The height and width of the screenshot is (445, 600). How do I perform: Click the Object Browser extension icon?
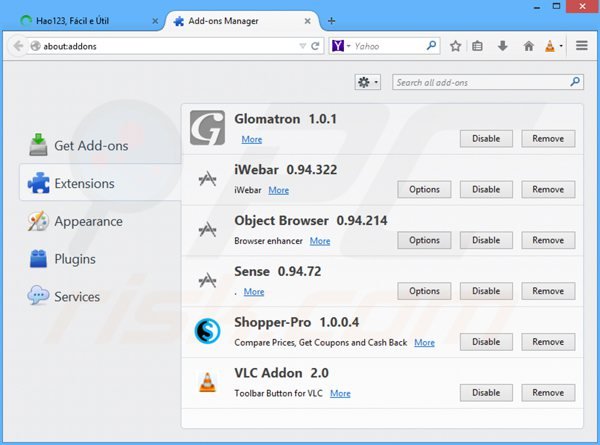point(207,229)
